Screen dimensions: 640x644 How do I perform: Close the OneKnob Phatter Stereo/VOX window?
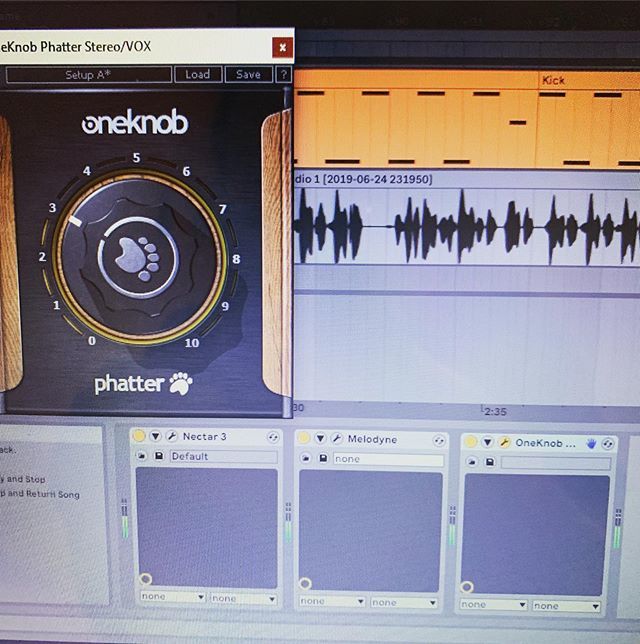(x=283, y=48)
